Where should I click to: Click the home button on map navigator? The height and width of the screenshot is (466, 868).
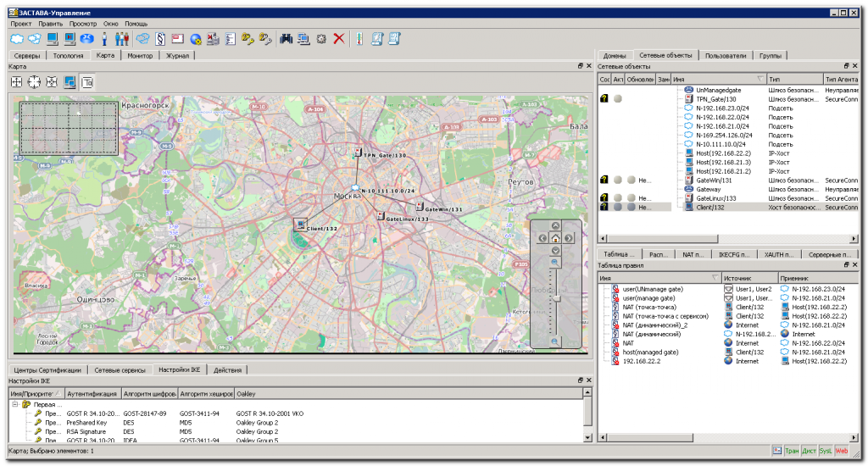555,238
